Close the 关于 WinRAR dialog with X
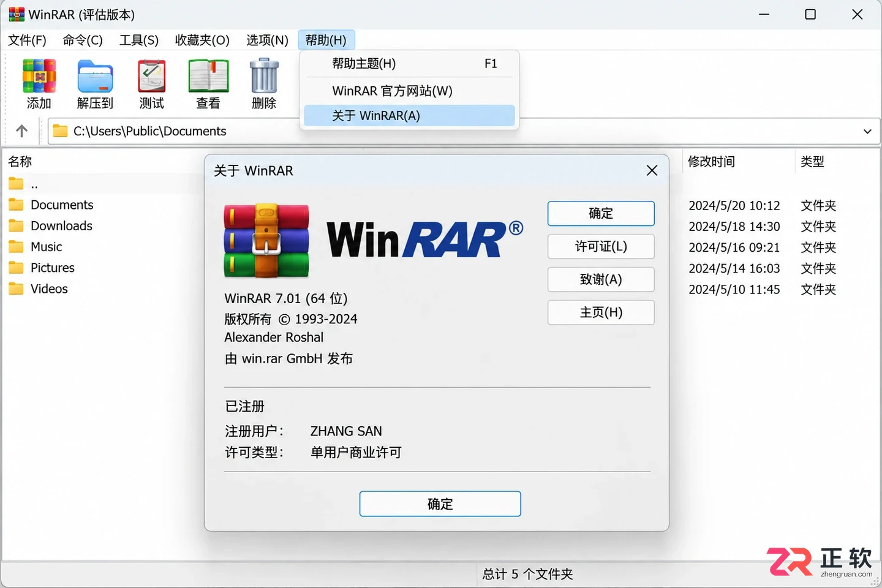This screenshot has height=588, width=882. point(652,170)
